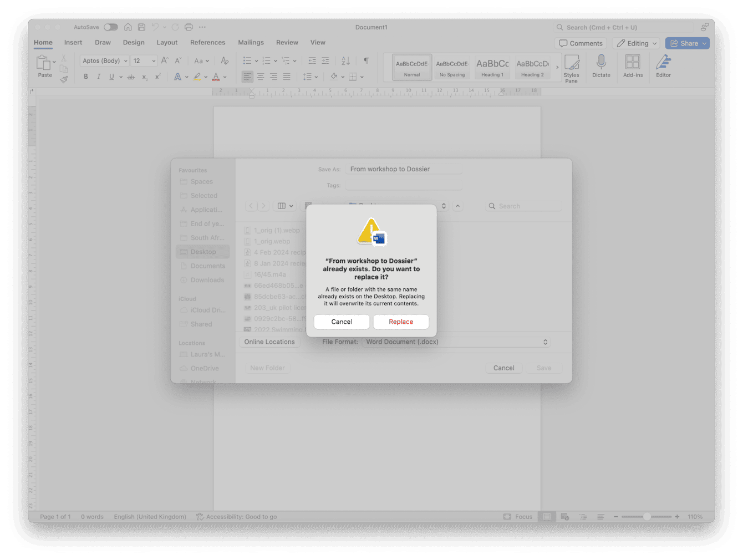Confirm overwrite by clicking Replace
Screen dimensions: 743x560
tap(401, 322)
